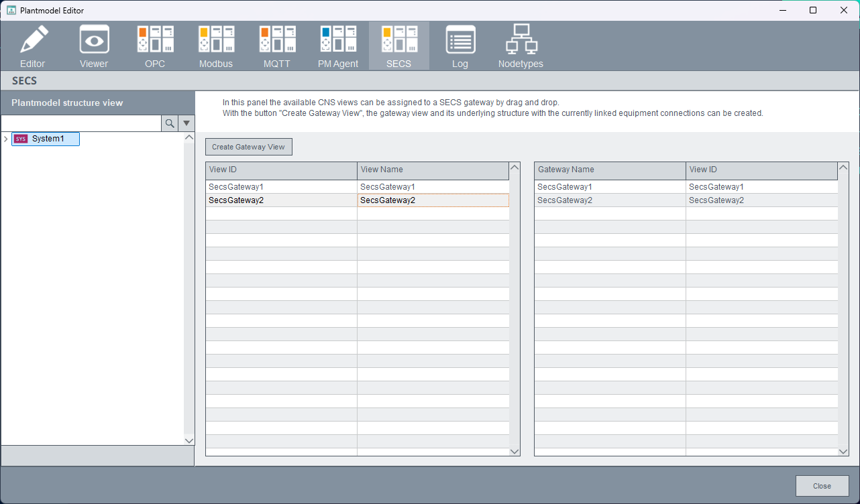The image size is (860, 504).
Task: Open the Nodetypes network icon
Action: [x=521, y=40]
